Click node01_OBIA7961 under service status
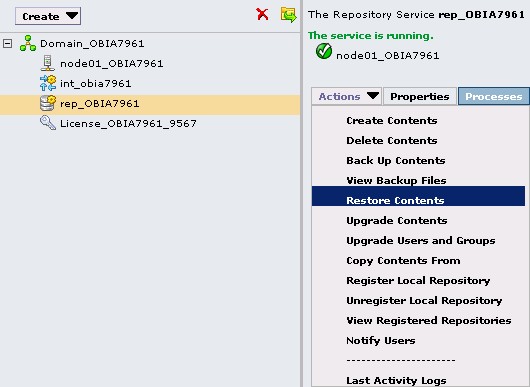The height and width of the screenshot is (387, 530). click(x=388, y=55)
